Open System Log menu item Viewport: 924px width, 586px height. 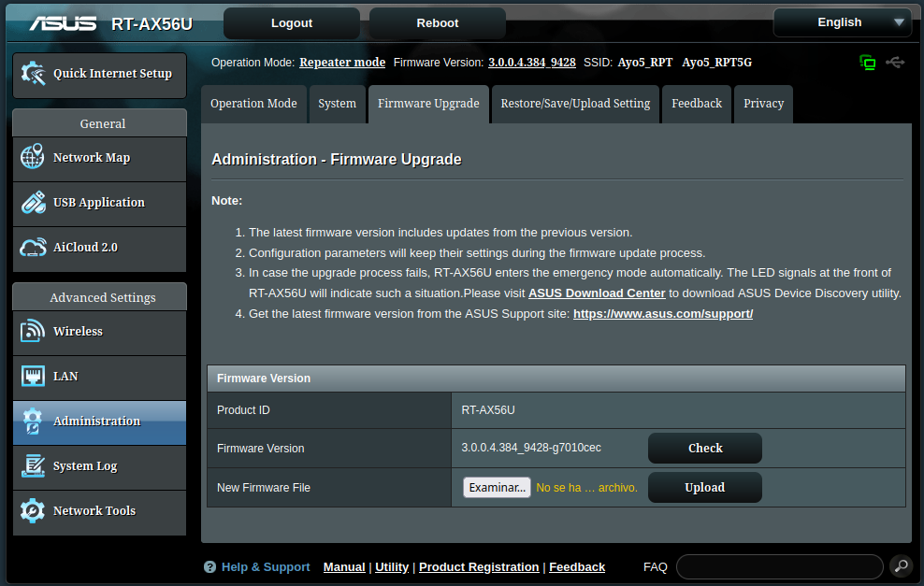point(99,466)
